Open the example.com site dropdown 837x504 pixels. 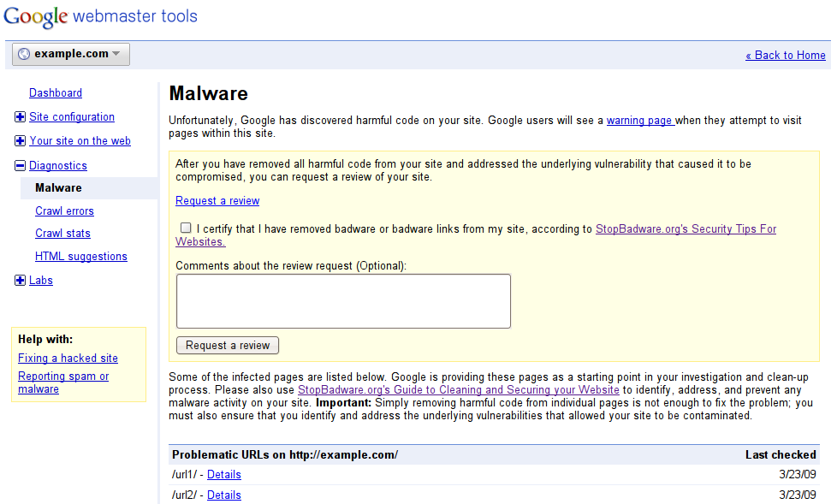coord(72,54)
